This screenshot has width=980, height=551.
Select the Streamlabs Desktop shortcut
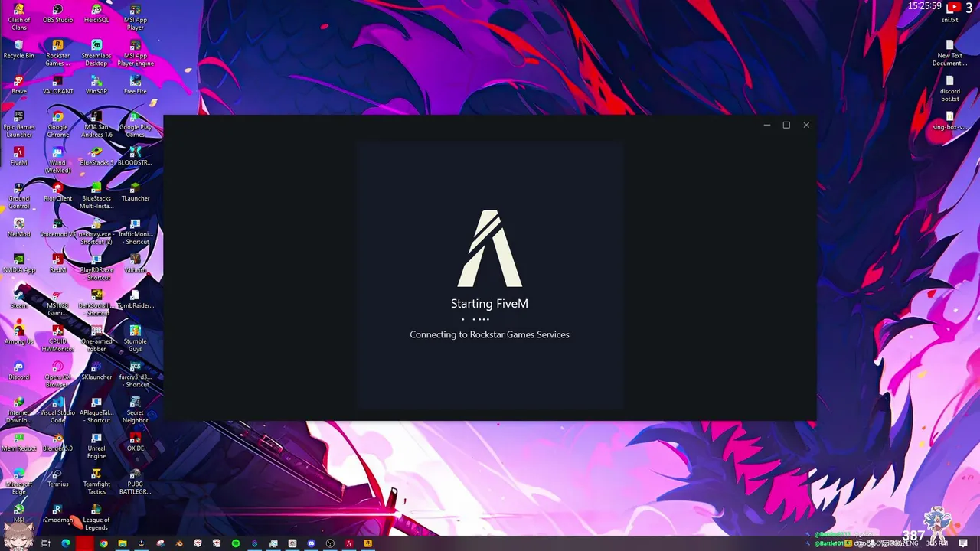pos(96,52)
